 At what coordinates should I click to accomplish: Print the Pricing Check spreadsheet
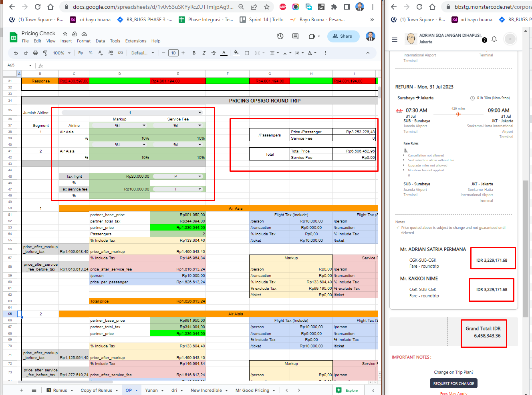click(35, 53)
